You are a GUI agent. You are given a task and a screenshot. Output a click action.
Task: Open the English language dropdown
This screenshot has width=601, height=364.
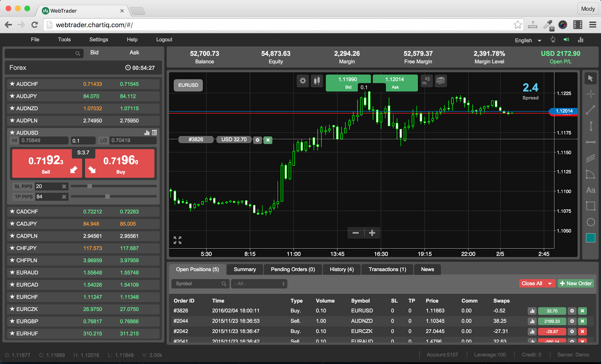[x=528, y=40]
